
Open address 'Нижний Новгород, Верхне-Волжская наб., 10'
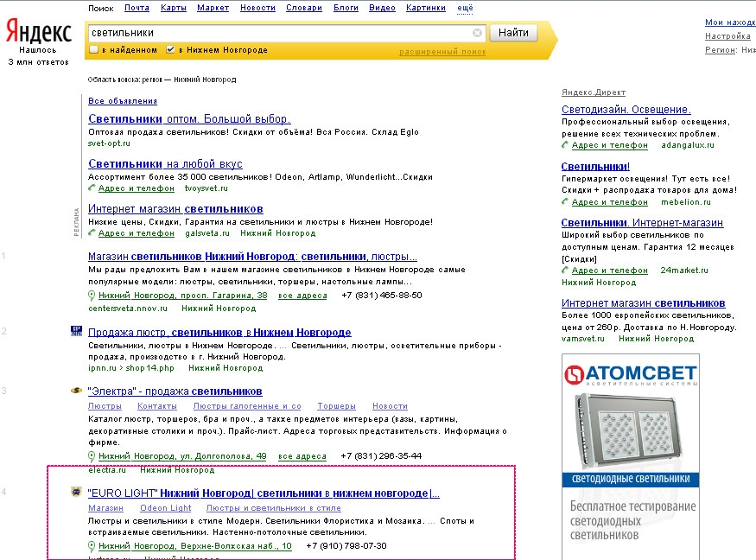click(195, 546)
